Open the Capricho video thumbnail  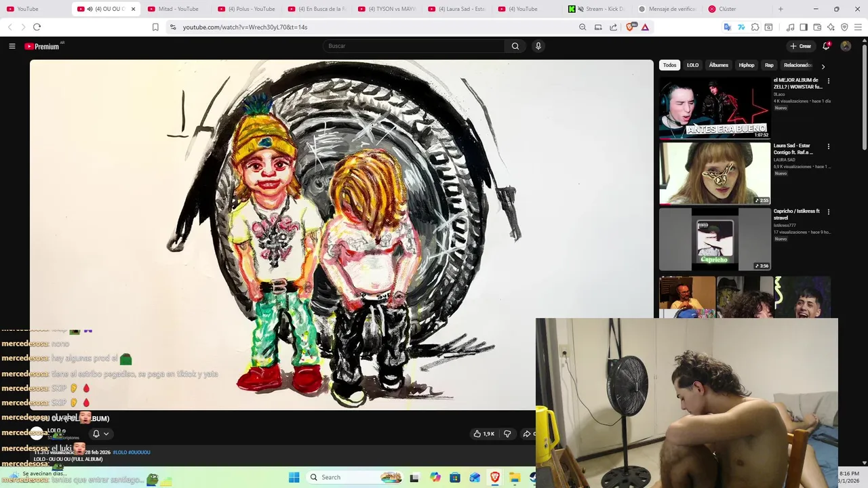[x=715, y=239]
